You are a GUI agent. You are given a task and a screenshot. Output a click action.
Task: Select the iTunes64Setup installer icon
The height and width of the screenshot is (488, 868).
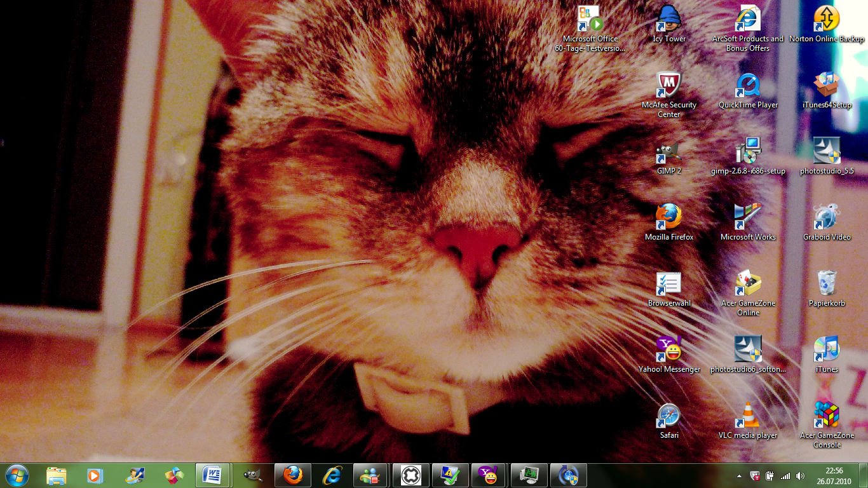(x=827, y=91)
